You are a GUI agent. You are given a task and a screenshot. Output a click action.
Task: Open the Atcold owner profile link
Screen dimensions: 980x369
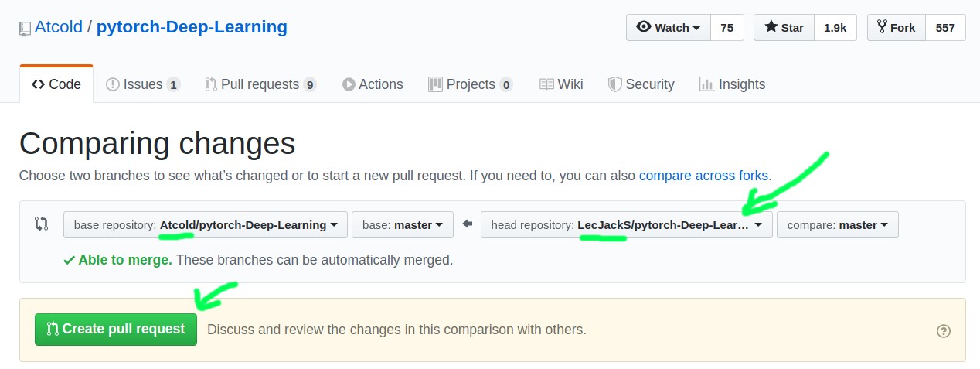59,28
